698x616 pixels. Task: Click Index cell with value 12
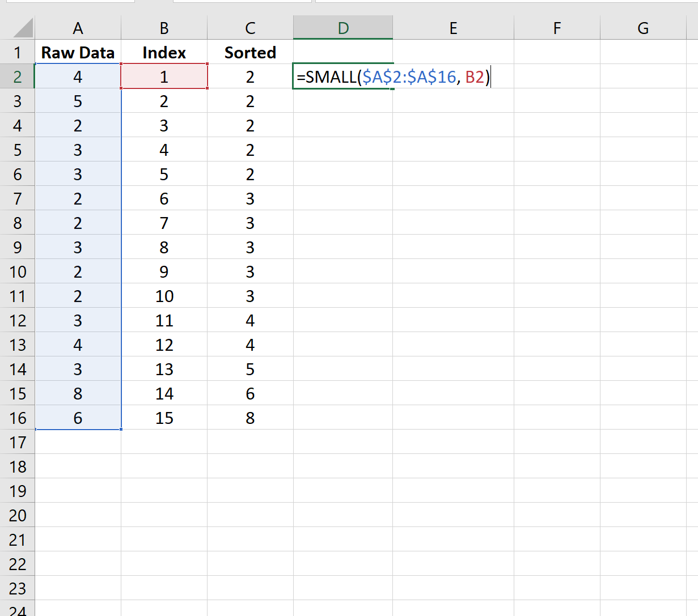(x=164, y=345)
